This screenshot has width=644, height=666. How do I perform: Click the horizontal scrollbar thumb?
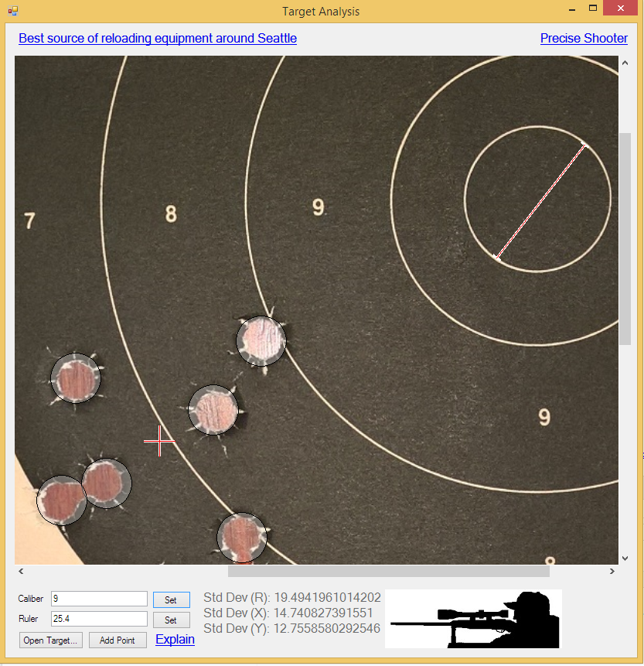click(x=388, y=572)
